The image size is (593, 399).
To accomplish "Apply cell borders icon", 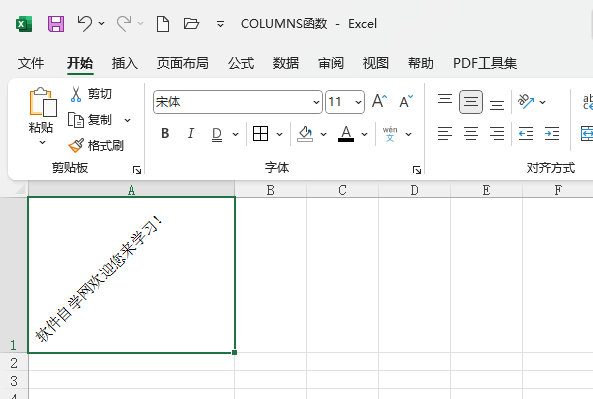I will 260,134.
